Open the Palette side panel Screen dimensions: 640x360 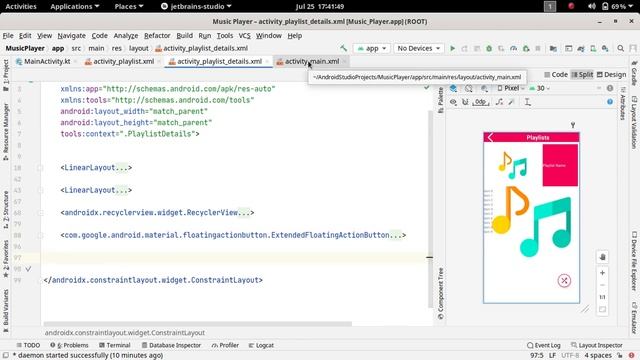click(x=441, y=100)
